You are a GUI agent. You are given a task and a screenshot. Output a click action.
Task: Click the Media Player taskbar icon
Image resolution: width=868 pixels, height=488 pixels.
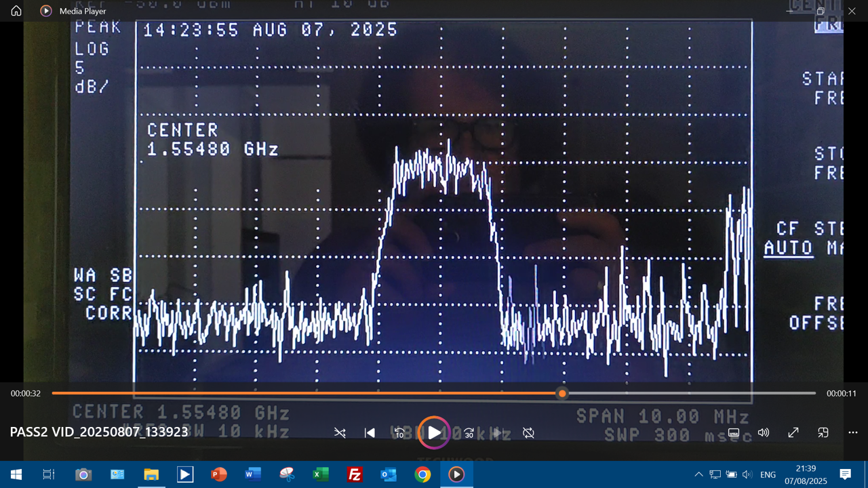456,474
